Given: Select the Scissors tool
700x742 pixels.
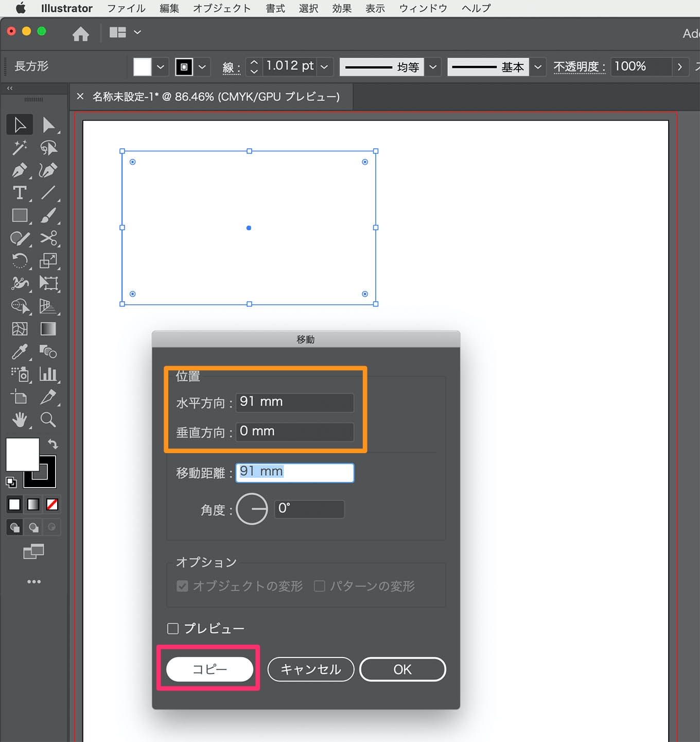Looking at the screenshot, I should tap(48, 238).
